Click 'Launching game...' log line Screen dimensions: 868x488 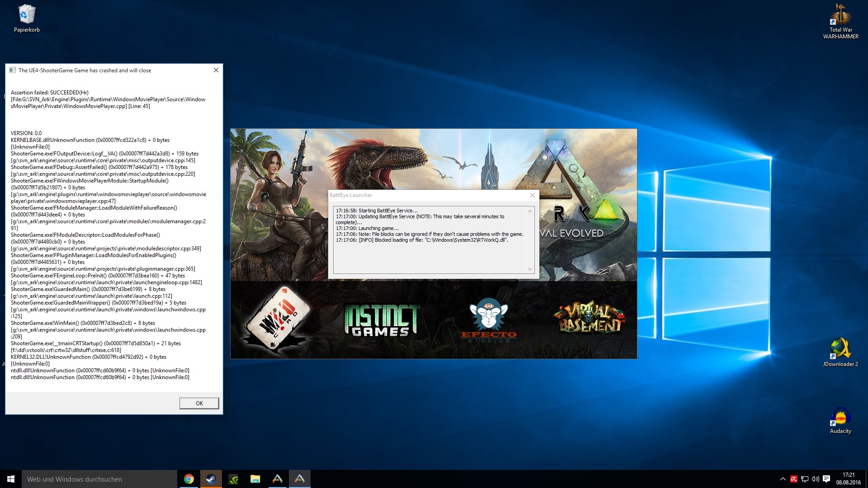coord(367,228)
